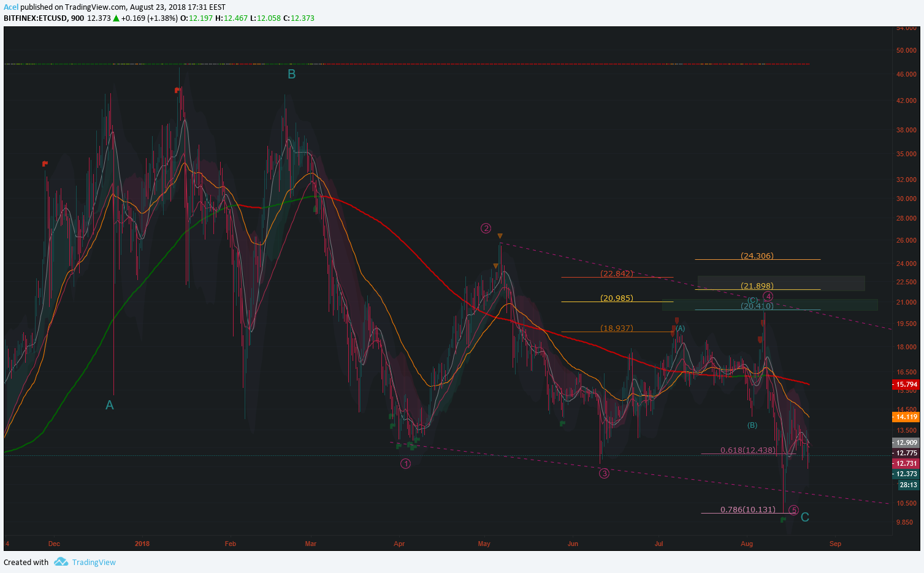
Task: Click the 12.775 price tag
Action: click(x=906, y=453)
